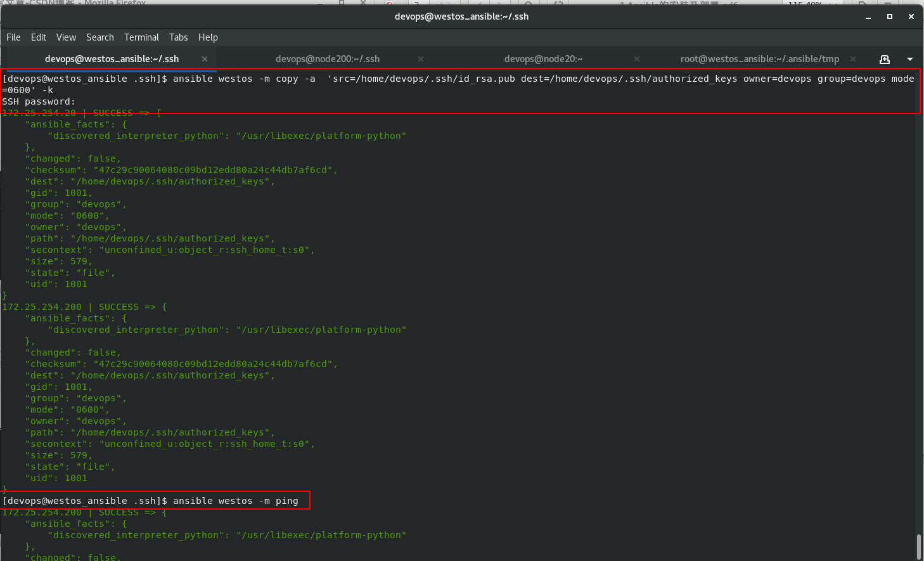Minimize the terminal window
Viewport: 924px width, 561px height.
[x=868, y=16]
